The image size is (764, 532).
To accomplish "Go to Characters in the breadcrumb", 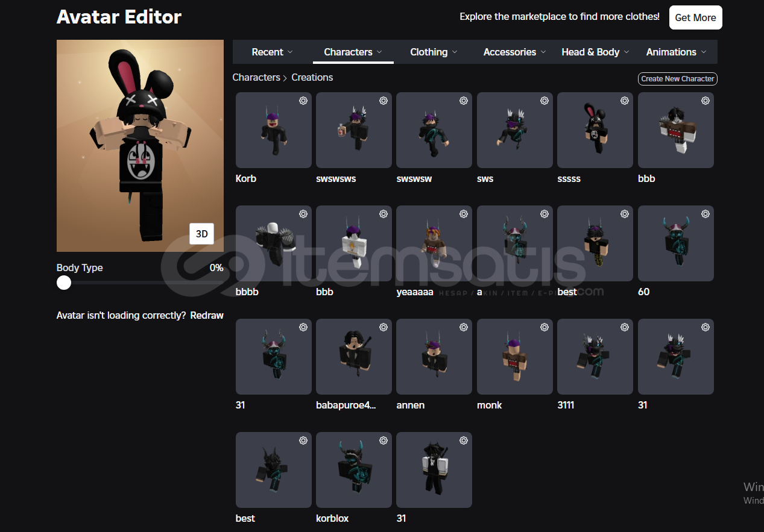I will tap(256, 77).
